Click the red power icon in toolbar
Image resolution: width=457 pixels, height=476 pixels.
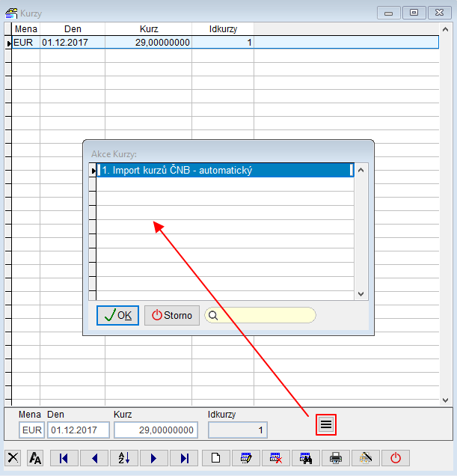(x=396, y=458)
